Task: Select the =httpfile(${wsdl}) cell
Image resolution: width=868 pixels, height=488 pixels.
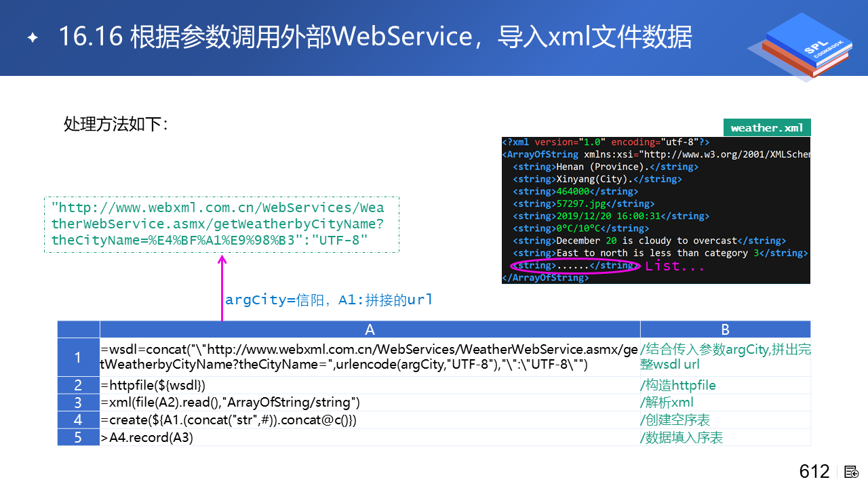Action: coord(370,385)
